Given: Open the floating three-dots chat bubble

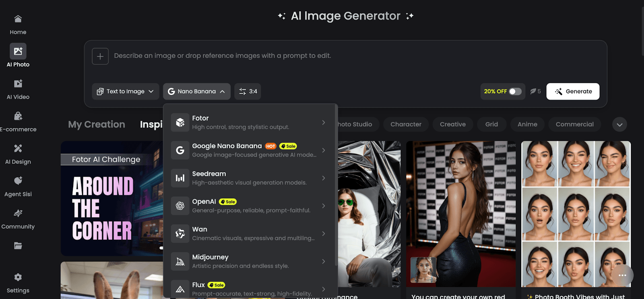Looking at the screenshot, I should click(x=622, y=275).
